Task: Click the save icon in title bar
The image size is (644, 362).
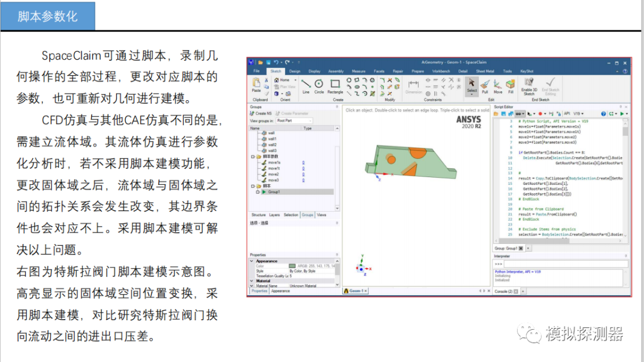Action: pyautogui.click(x=268, y=63)
